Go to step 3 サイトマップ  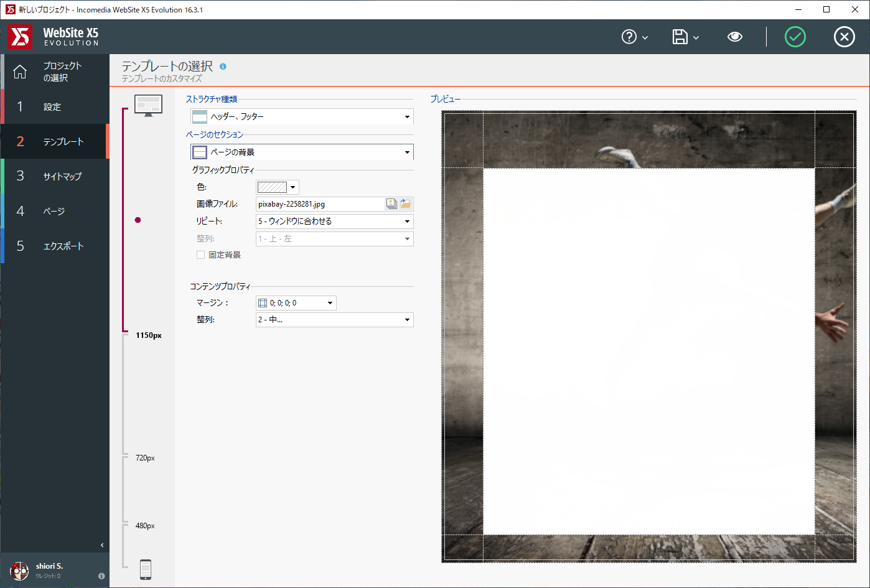tap(55, 177)
